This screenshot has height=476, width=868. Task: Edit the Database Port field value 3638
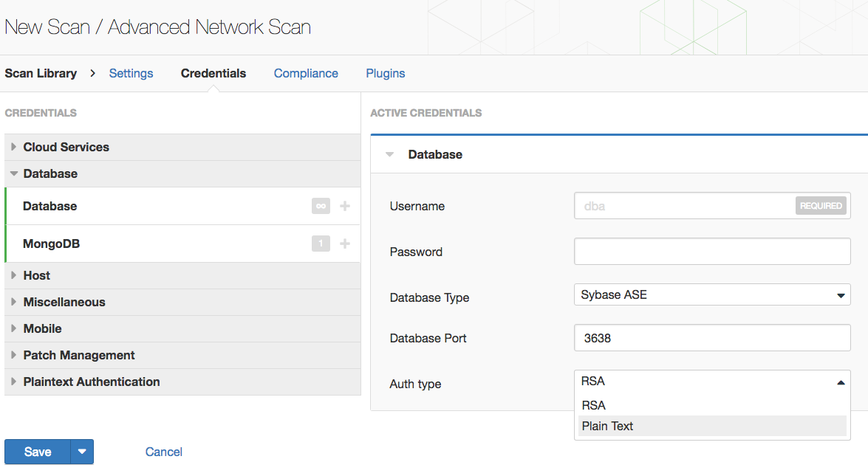click(x=712, y=338)
